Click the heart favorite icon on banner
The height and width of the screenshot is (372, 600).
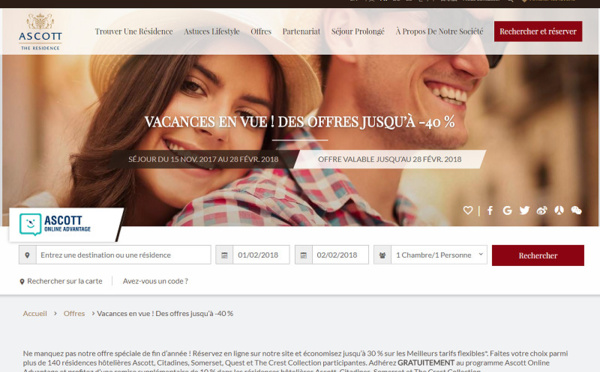(468, 210)
